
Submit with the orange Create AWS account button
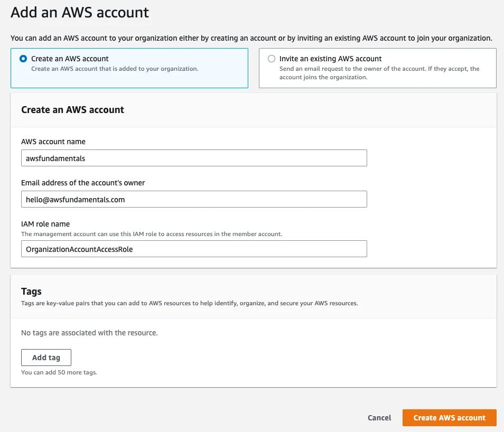[x=449, y=417]
